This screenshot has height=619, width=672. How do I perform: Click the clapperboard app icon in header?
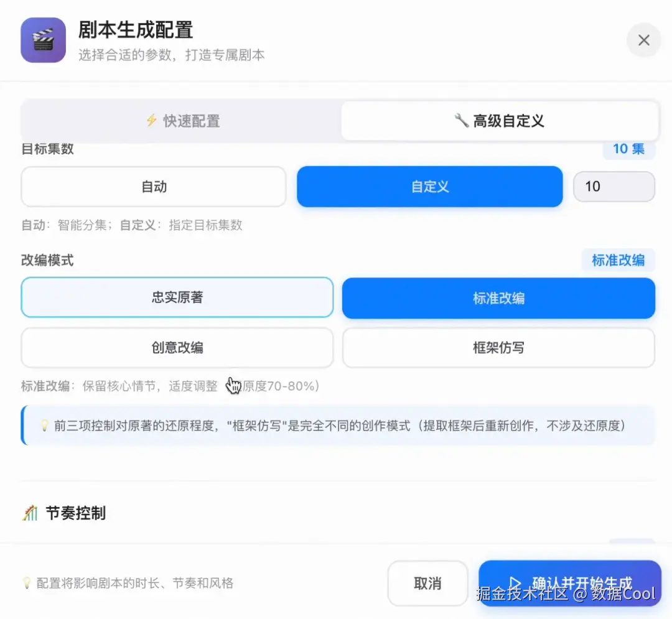(42, 40)
